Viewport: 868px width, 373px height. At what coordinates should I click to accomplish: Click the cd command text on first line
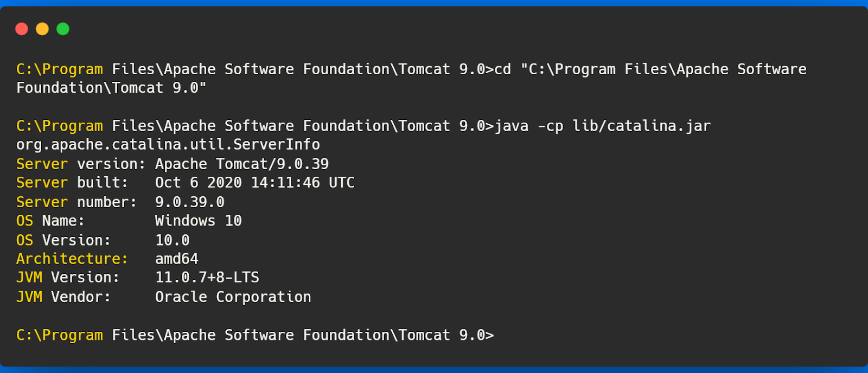point(650,69)
